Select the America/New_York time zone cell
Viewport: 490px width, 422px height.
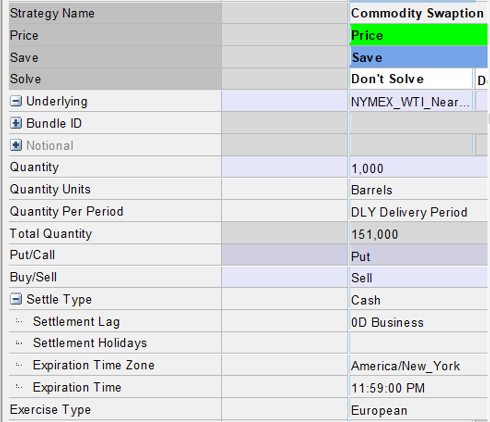pos(419,365)
